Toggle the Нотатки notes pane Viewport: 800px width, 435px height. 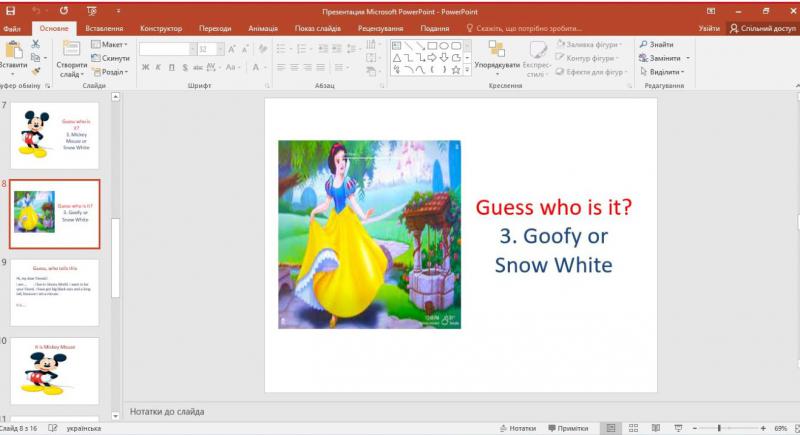[518, 428]
